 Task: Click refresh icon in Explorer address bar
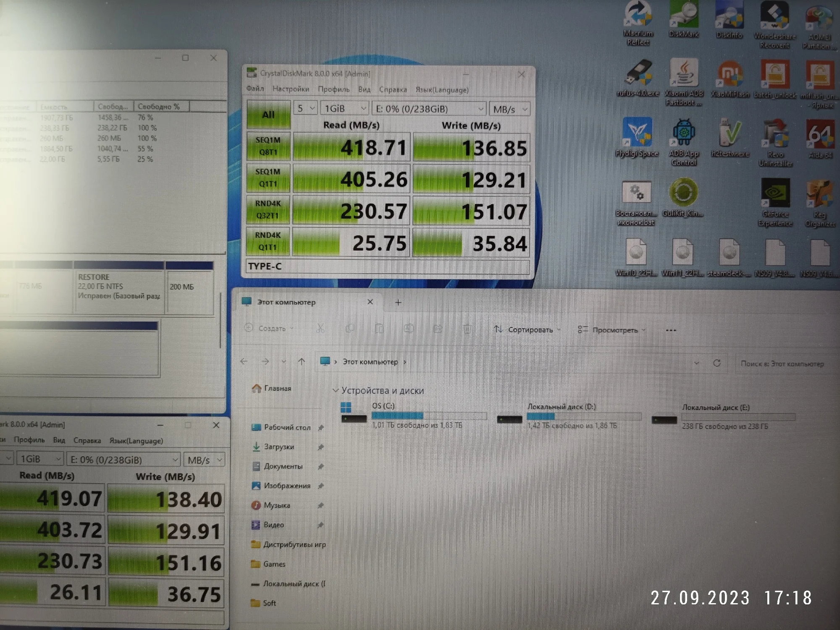[x=717, y=363]
